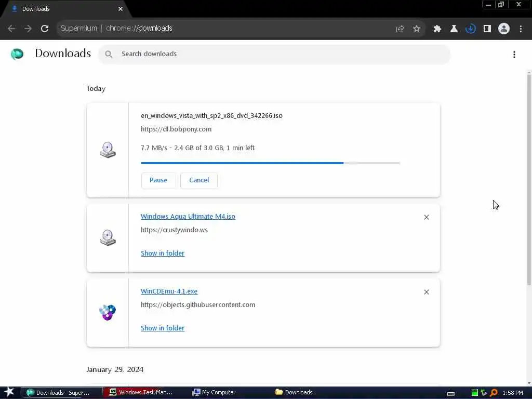Image resolution: width=532 pixels, height=399 pixels.
Task: Open the Extensions puzzle icon
Action: point(437,29)
